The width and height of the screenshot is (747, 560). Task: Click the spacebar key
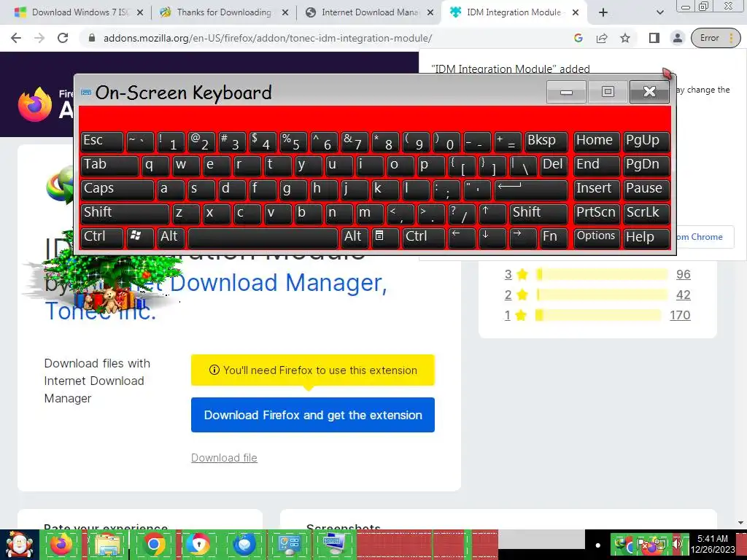pos(263,238)
